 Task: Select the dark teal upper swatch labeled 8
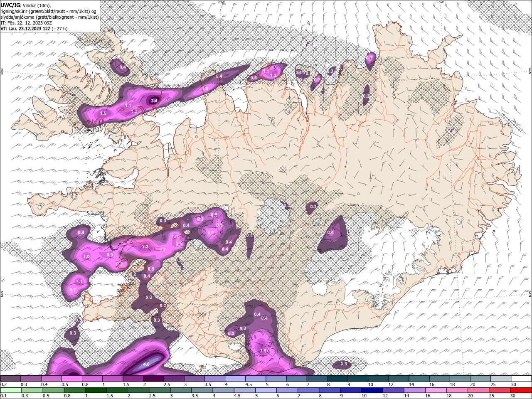click(x=337, y=379)
